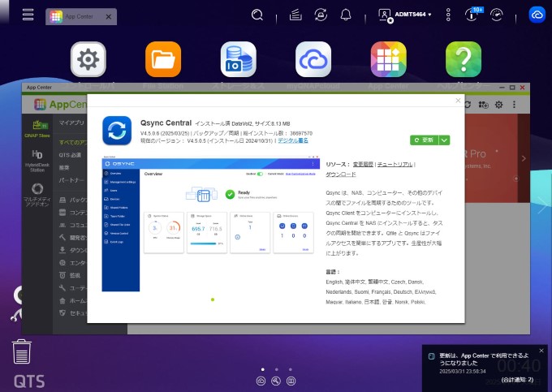This screenshot has width=552, height=392.
Task: Open App Center desktop icon
Action: (x=388, y=59)
